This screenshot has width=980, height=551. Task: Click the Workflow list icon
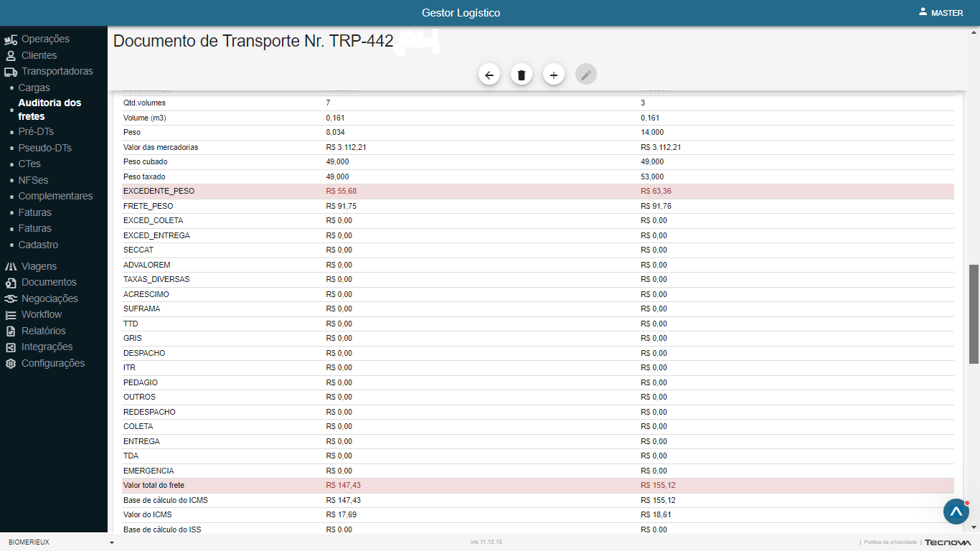[10, 315]
